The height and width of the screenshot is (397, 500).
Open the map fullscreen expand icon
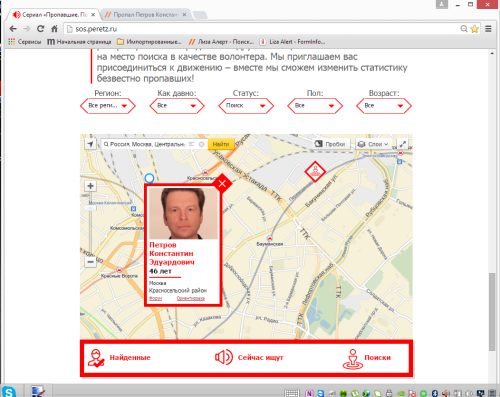pyautogui.click(x=403, y=144)
